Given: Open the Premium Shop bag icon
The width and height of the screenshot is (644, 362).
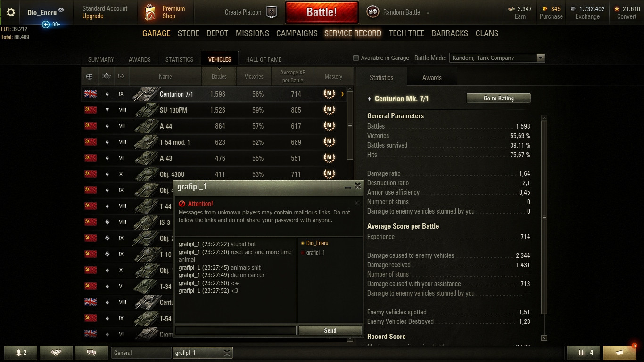Looking at the screenshot, I should (x=150, y=12).
